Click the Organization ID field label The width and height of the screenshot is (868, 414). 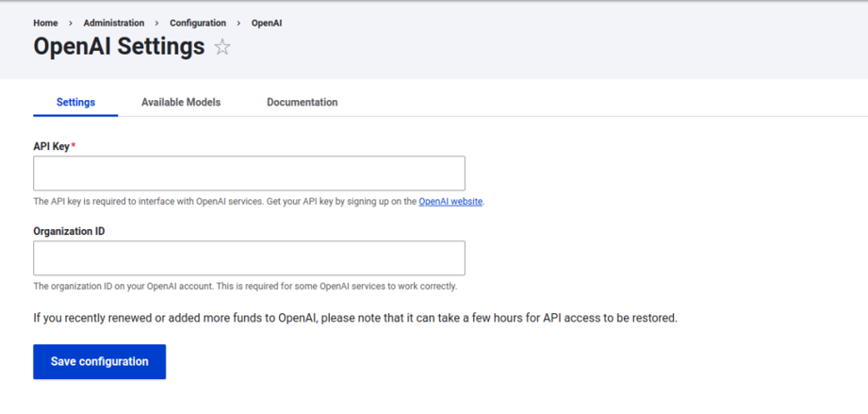pyautogui.click(x=69, y=231)
